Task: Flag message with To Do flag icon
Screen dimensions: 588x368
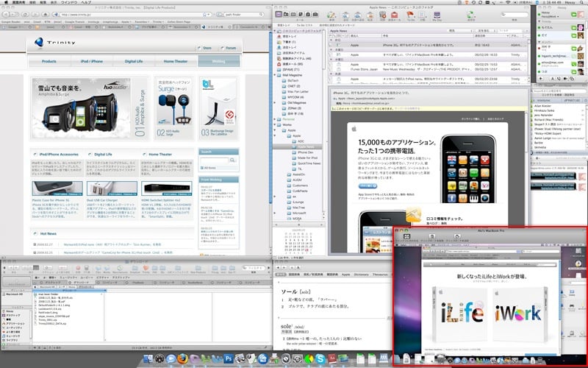Action: [411, 15]
